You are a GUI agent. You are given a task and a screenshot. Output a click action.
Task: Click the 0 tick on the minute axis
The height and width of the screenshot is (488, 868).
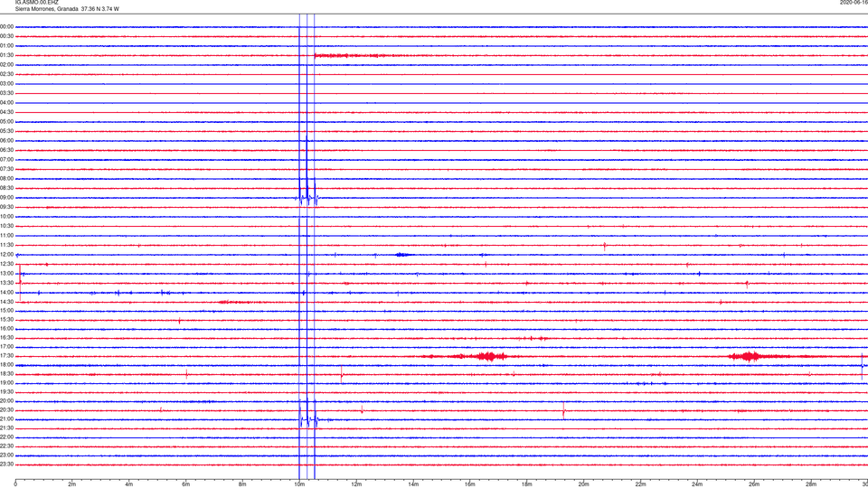click(x=15, y=484)
